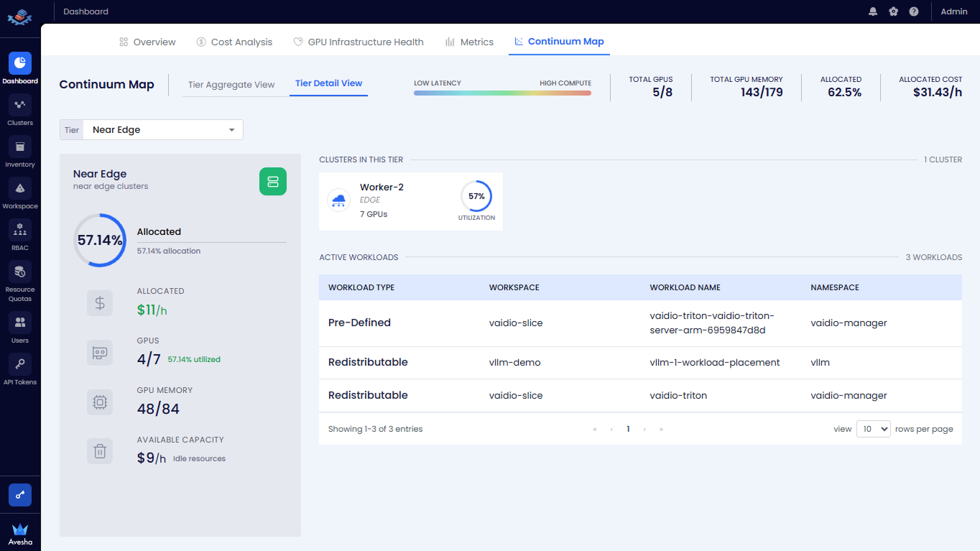Open the Admin user menu
Image resolution: width=980 pixels, height=551 pixels.
[x=953, y=11]
